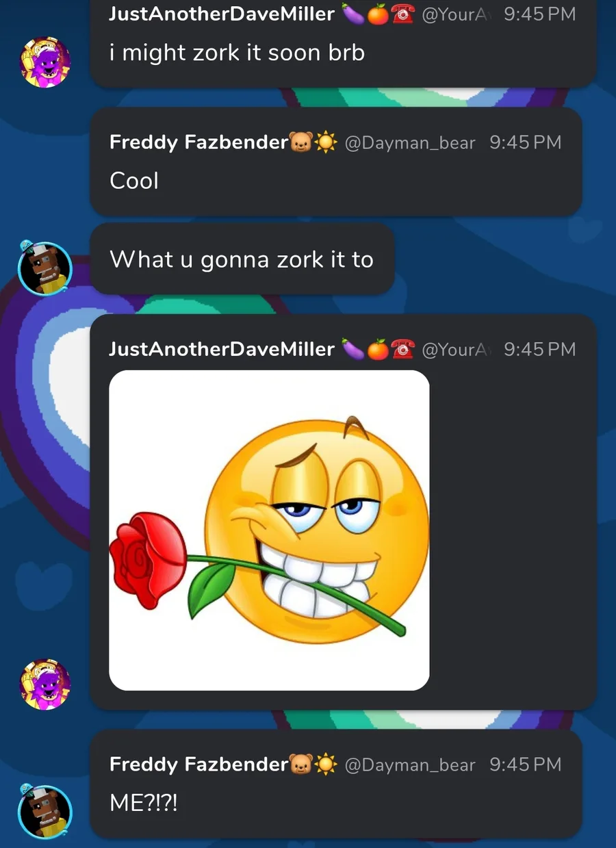Open JustAnotherDaveMiller name above 'i might zork' text

[222, 14]
